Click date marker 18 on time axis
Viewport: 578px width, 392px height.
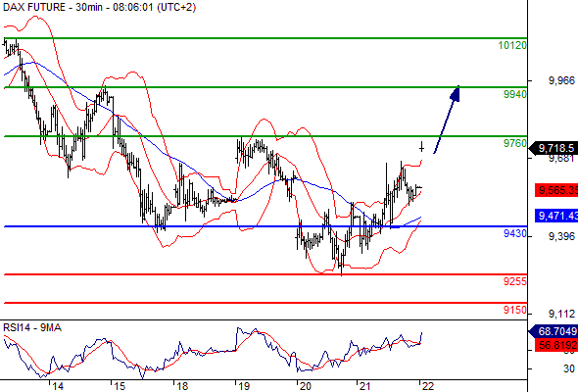pos(182,386)
